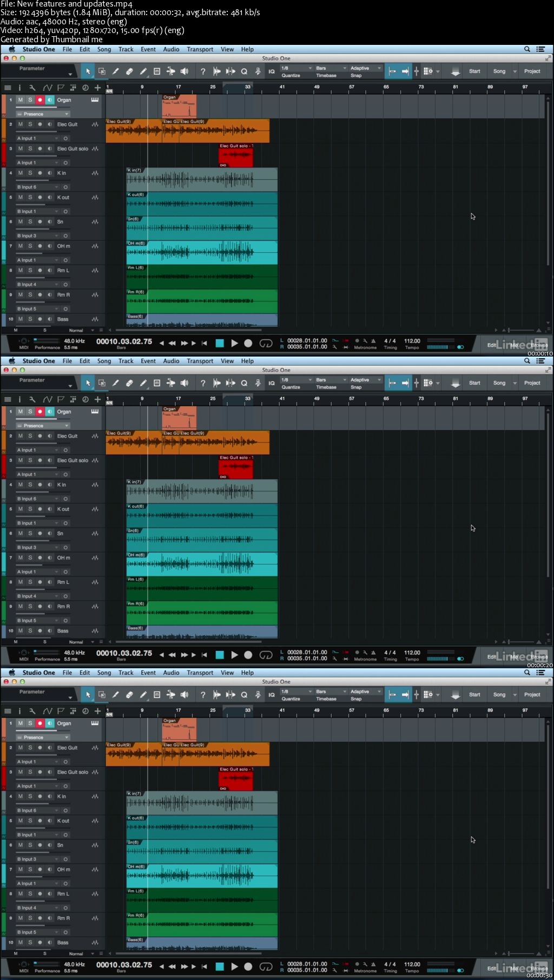This screenshot has height=980, width=554.
Task: Click Play in the 00:00:10 frame transport
Action: click(234, 343)
